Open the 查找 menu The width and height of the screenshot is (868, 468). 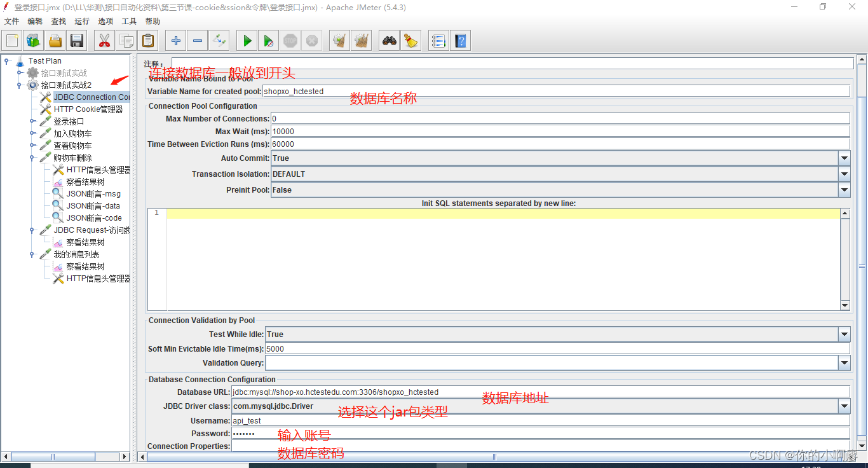(x=58, y=22)
